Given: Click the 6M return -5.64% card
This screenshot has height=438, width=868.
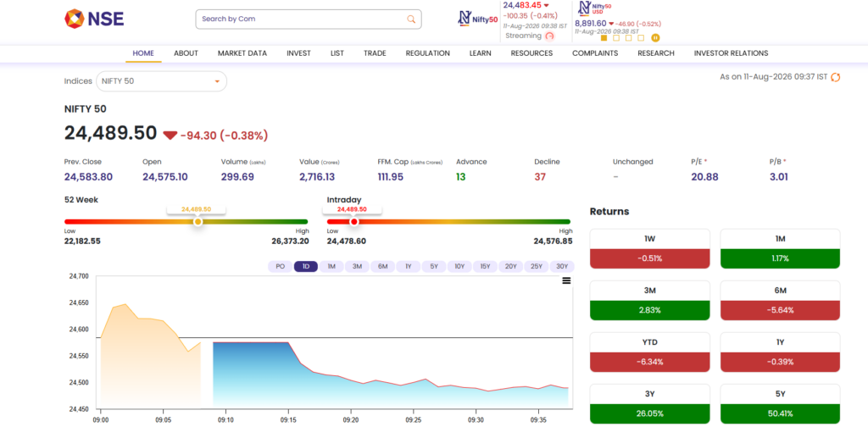Looking at the screenshot, I should [x=780, y=300].
